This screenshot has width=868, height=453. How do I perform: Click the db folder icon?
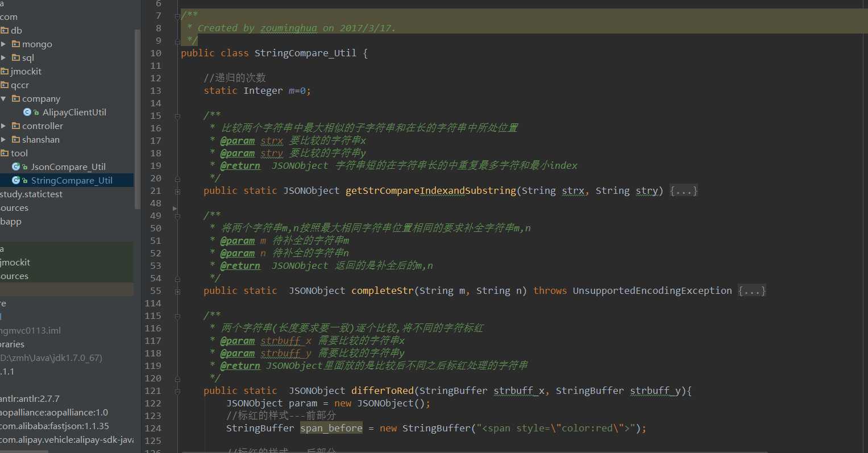click(5, 30)
